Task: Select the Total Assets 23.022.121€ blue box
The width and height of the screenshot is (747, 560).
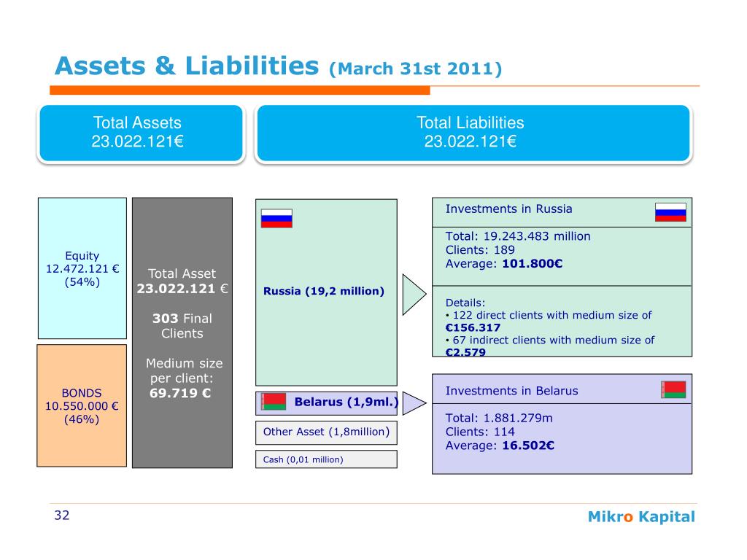Action: (141, 133)
